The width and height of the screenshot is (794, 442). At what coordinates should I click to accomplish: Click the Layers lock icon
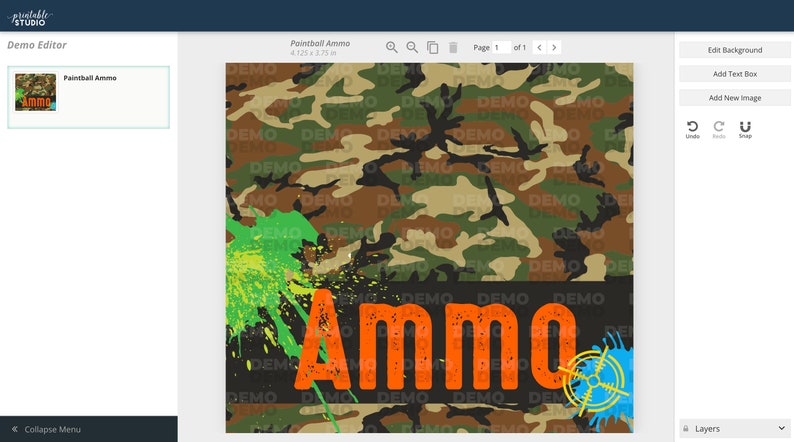[686, 428]
